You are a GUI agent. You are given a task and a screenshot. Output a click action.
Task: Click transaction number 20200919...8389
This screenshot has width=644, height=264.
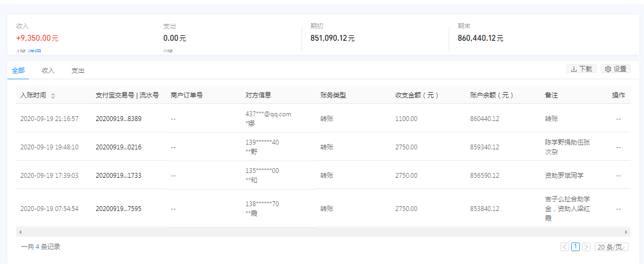click(118, 118)
